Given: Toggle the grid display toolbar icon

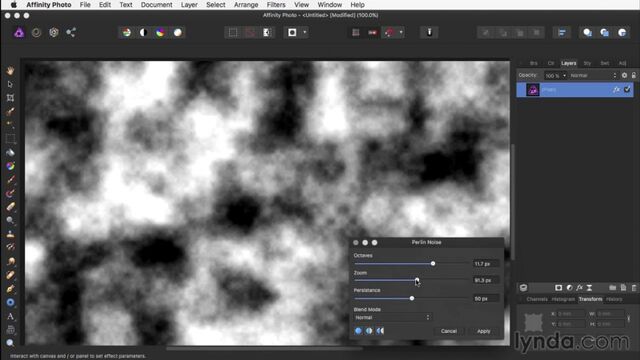Looking at the screenshot, I should click(x=356, y=33).
